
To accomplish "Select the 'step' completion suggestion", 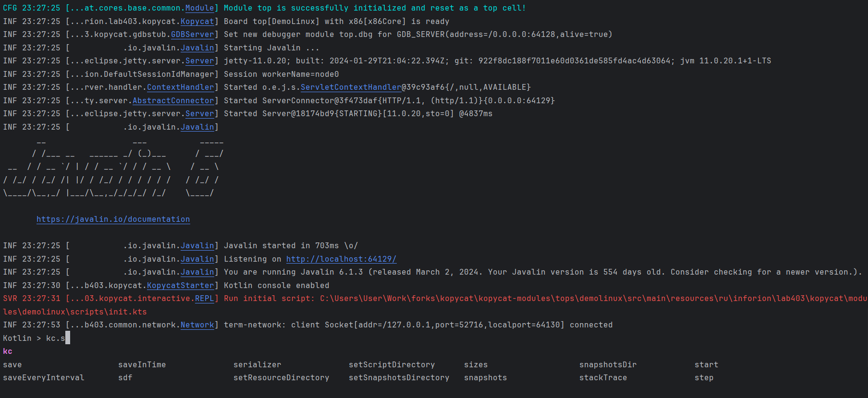I will point(704,378).
